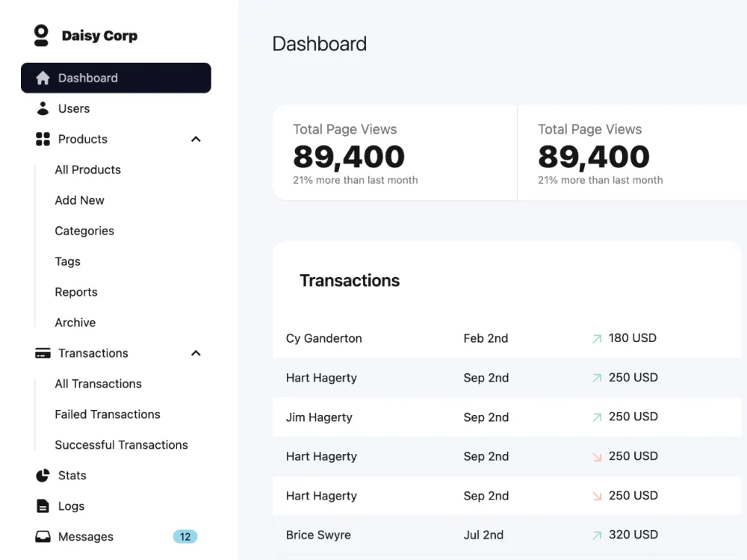Click the Daisy Corp logo icon
The image size is (747, 560).
[41, 35]
